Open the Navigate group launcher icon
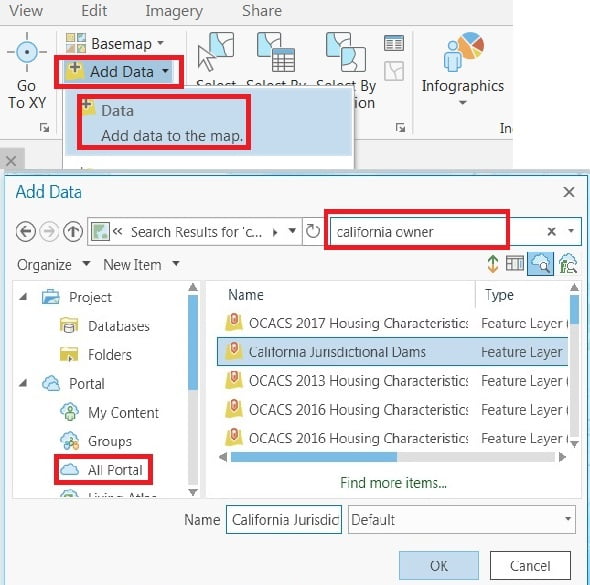This screenshot has height=585, width=590. [x=44, y=128]
